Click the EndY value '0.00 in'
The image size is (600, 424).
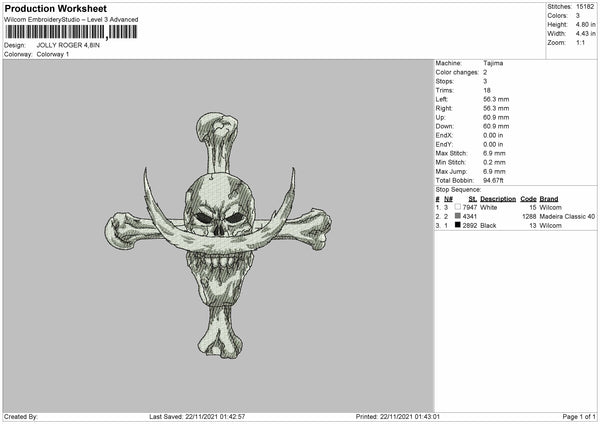493,144
